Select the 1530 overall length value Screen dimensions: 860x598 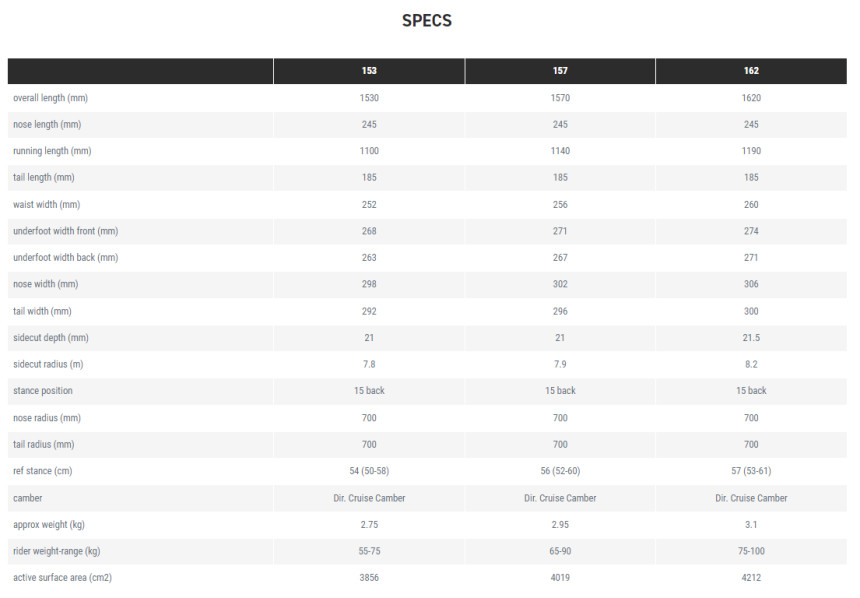pos(369,98)
